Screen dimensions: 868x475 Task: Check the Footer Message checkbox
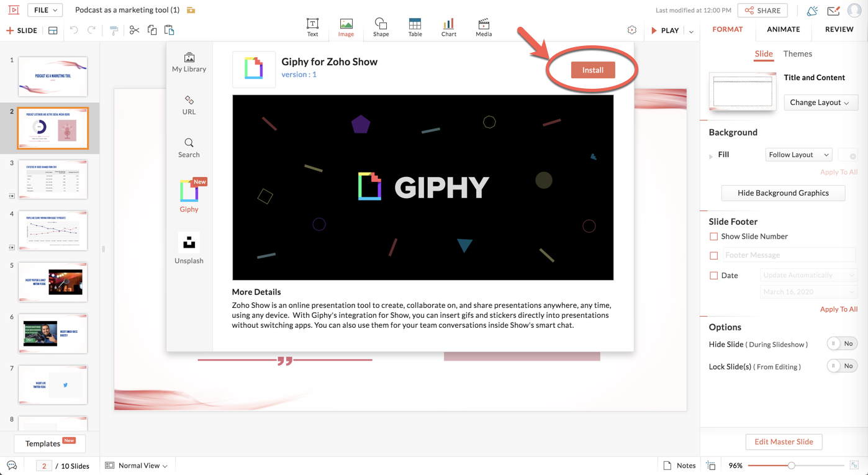pos(713,256)
